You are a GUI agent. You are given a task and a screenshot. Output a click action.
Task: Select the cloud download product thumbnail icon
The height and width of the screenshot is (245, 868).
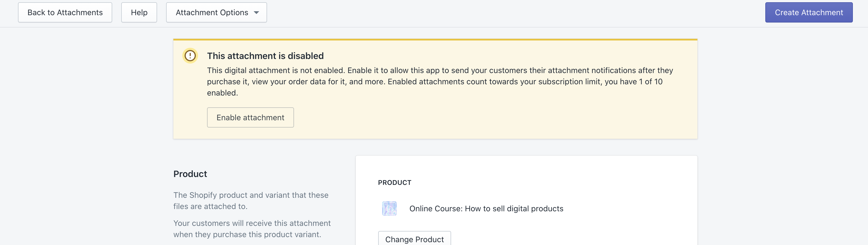[x=389, y=208]
